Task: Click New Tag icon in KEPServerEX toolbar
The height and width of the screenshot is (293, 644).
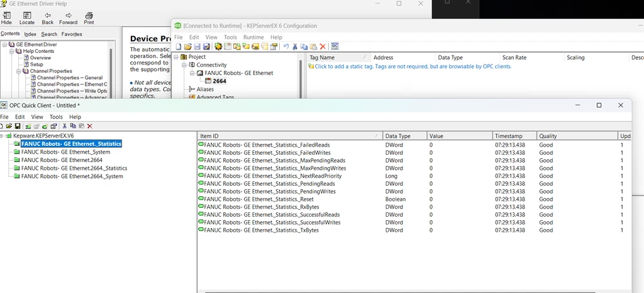Action: (246, 46)
